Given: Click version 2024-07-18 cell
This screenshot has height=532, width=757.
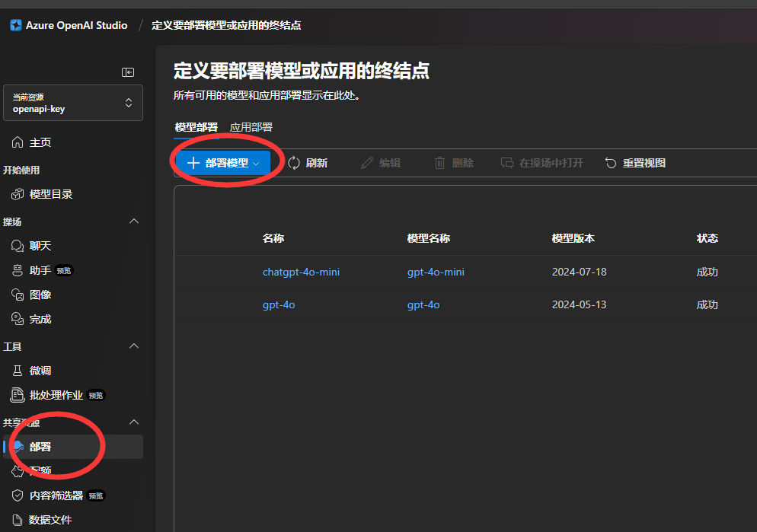Looking at the screenshot, I should [x=579, y=272].
